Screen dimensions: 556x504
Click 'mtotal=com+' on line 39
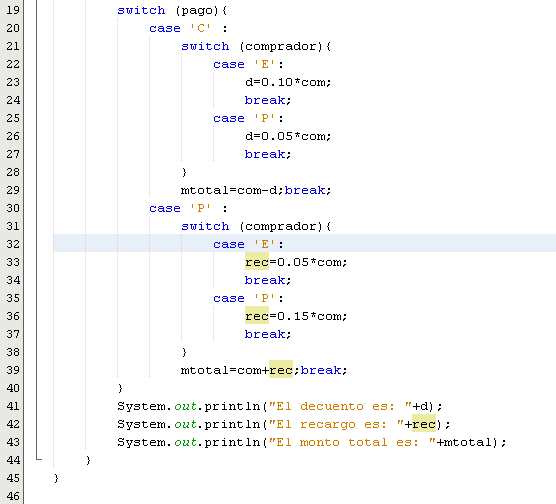(225, 370)
